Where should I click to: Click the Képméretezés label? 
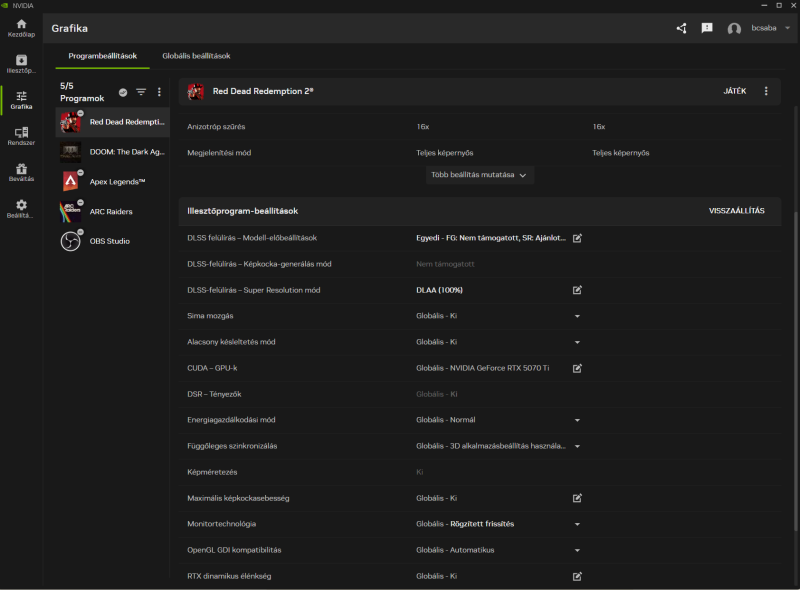(x=212, y=472)
